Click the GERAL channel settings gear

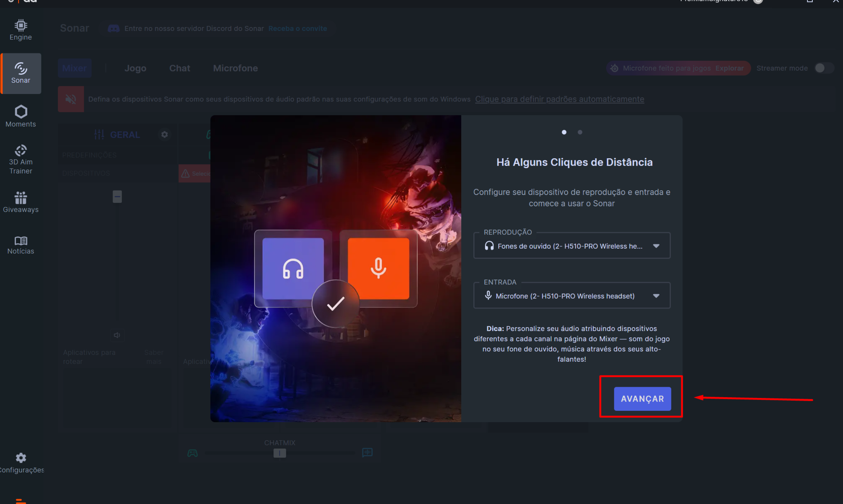tap(165, 134)
